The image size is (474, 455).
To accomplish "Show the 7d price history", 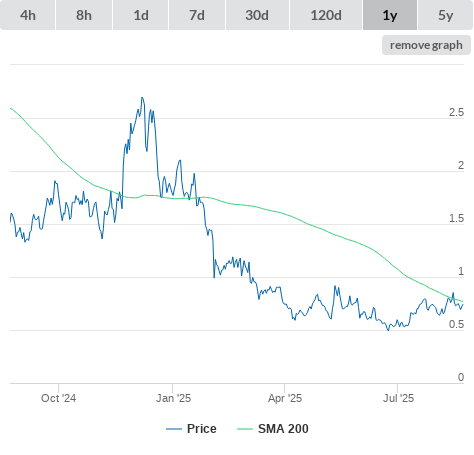I will tap(197, 15).
